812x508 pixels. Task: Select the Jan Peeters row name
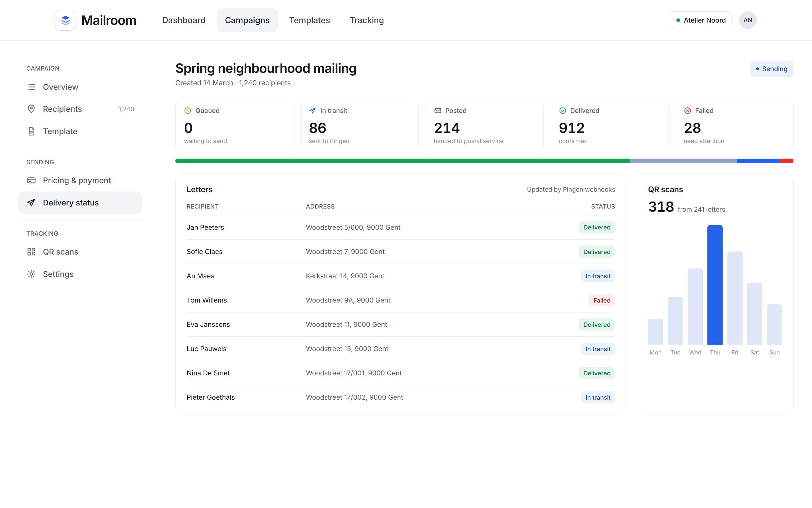pyautogui.click(x=205, y=227)
